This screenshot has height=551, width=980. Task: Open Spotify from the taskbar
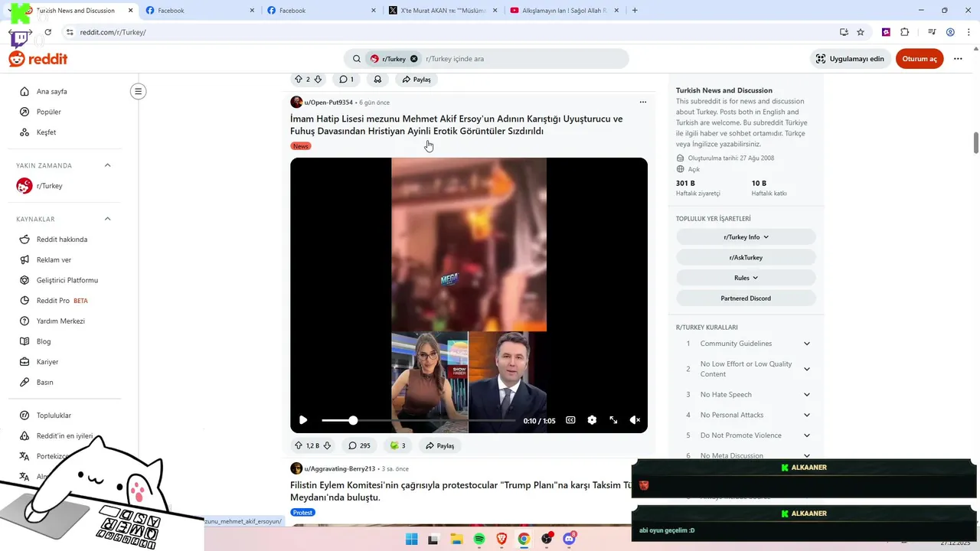click(479, 539)
